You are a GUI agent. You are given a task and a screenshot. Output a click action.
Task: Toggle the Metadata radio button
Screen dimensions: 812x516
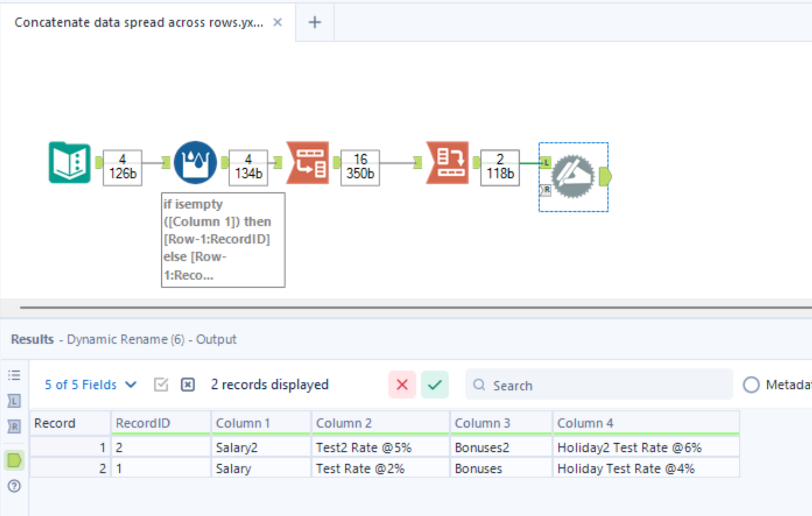click(x=751, y=385)
